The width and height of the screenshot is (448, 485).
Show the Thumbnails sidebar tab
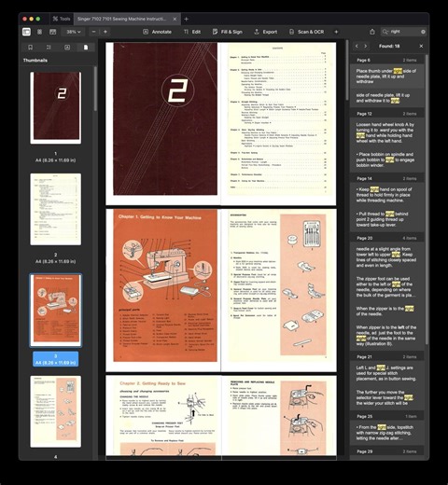(x=86, y=48)
